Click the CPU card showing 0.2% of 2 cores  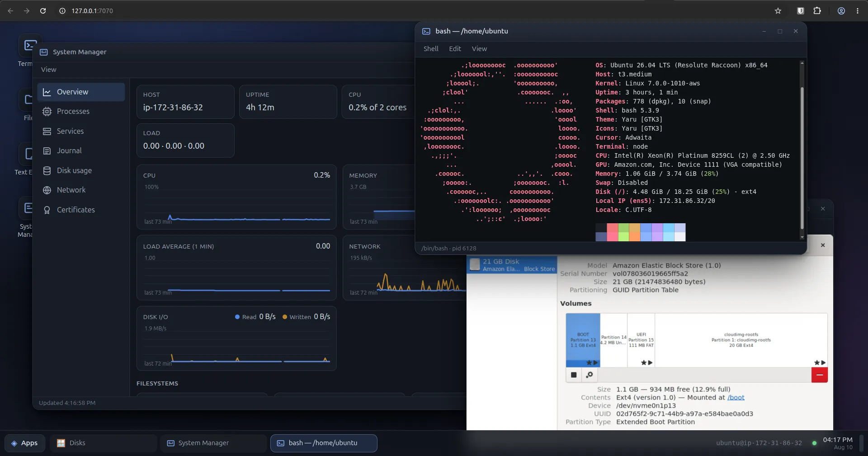pos(378,102)
